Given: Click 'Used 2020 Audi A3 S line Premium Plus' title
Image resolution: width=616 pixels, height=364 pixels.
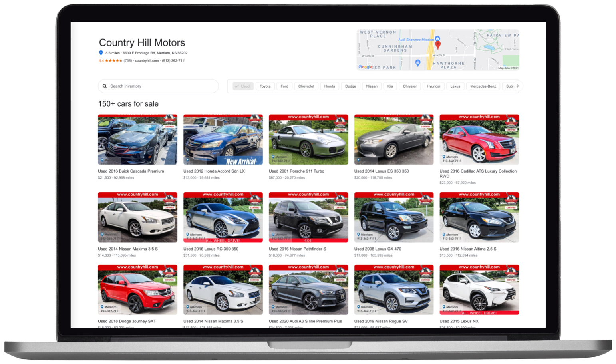Looking at the screenshot, I should [x=305, y=321].
